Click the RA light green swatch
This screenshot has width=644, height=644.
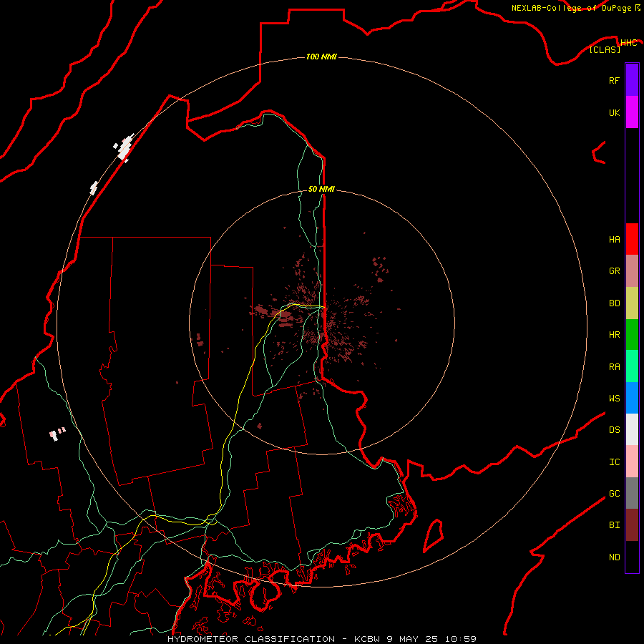pos(632,366)
